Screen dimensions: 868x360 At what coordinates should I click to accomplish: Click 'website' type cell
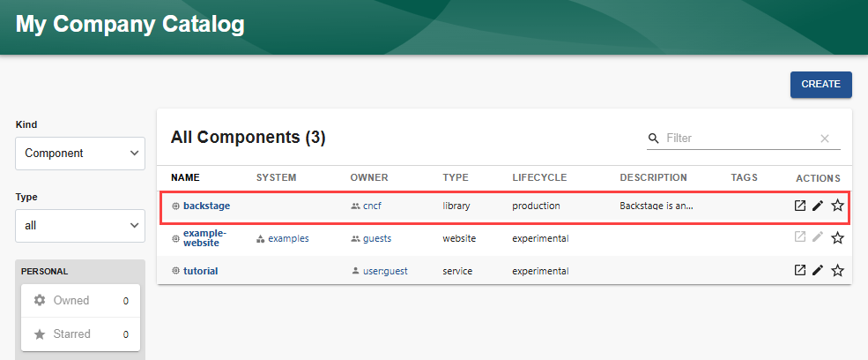coord(459,238)
